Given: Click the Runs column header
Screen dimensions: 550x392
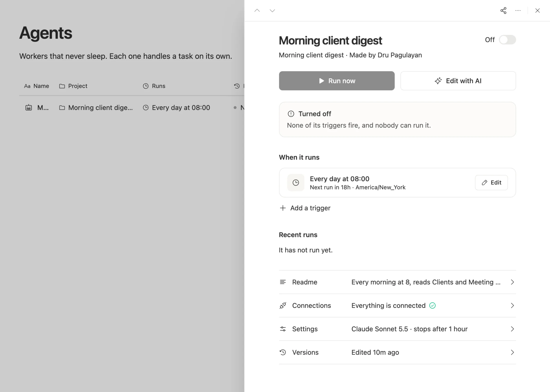Looking at the screenshot, I should (154, 86).
